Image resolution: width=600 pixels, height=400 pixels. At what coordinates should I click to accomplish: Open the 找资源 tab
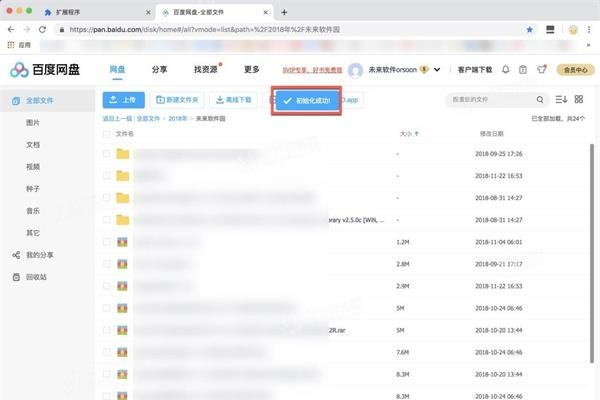[206, 69]
